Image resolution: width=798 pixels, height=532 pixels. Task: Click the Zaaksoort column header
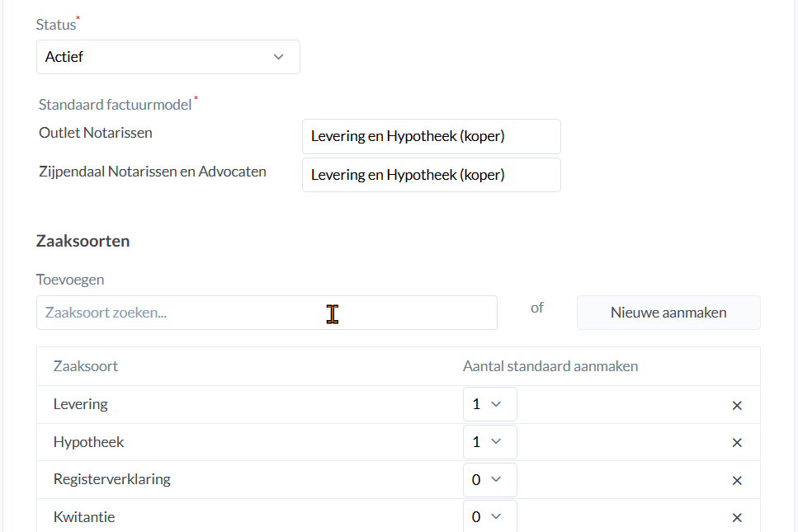click(x=86, y=366)
